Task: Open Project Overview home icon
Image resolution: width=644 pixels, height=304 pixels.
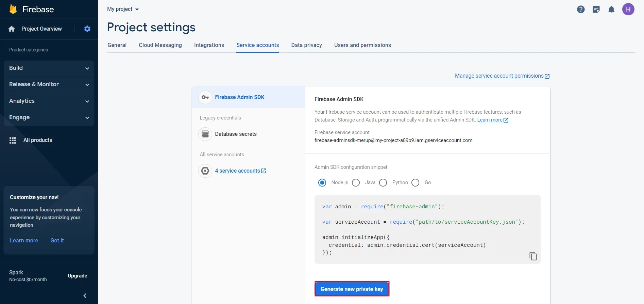Action: click(12, 29)
